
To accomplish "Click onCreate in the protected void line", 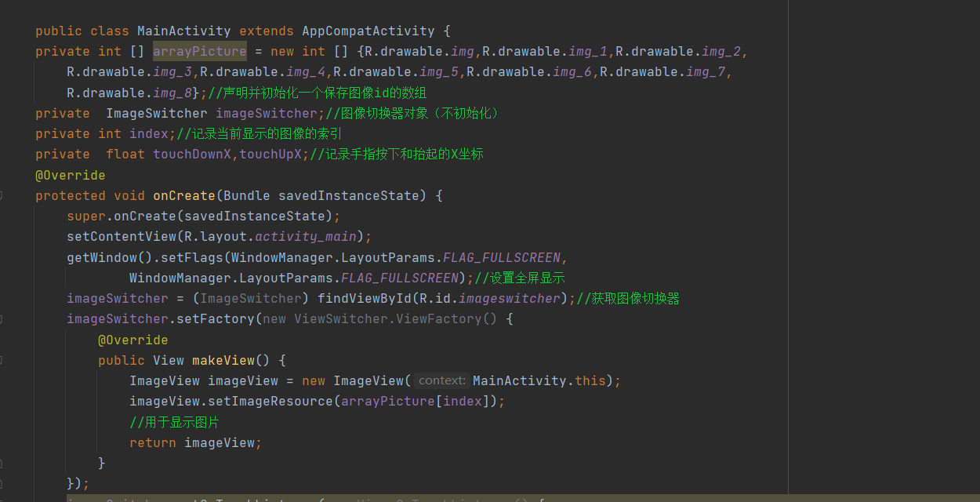I will tap(184, 195).
